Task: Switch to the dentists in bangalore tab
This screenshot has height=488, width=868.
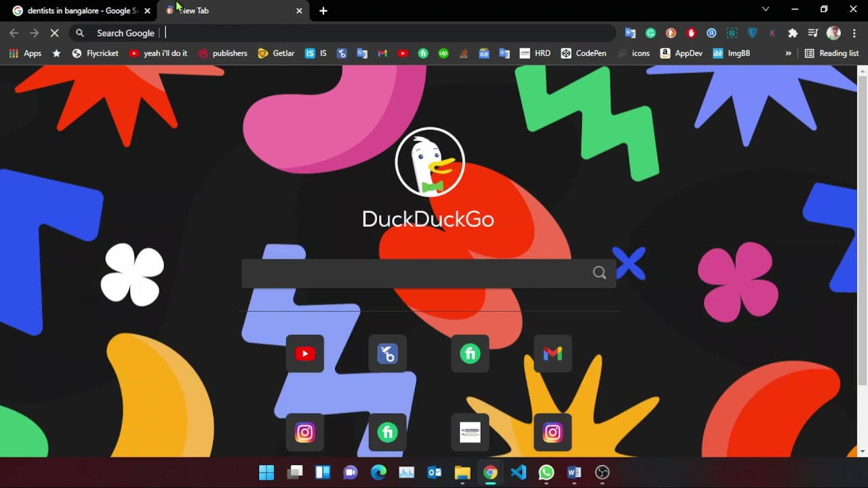Action: coord(78,11)
